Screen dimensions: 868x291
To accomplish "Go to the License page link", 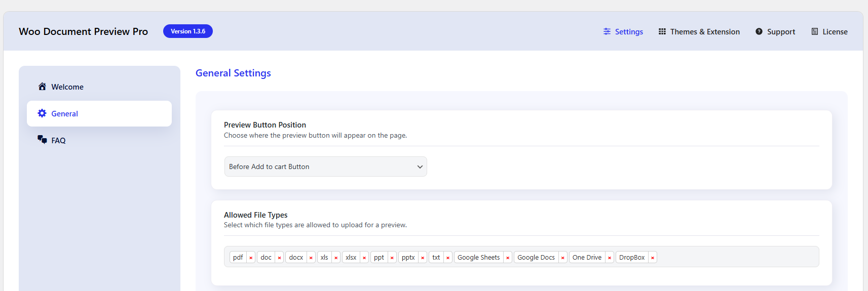I will (x=835, y=32).
